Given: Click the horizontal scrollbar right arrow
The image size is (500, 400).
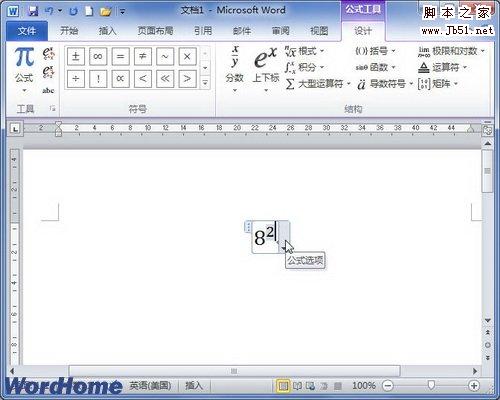Looking at the screenshot, I should click(475, 371).
